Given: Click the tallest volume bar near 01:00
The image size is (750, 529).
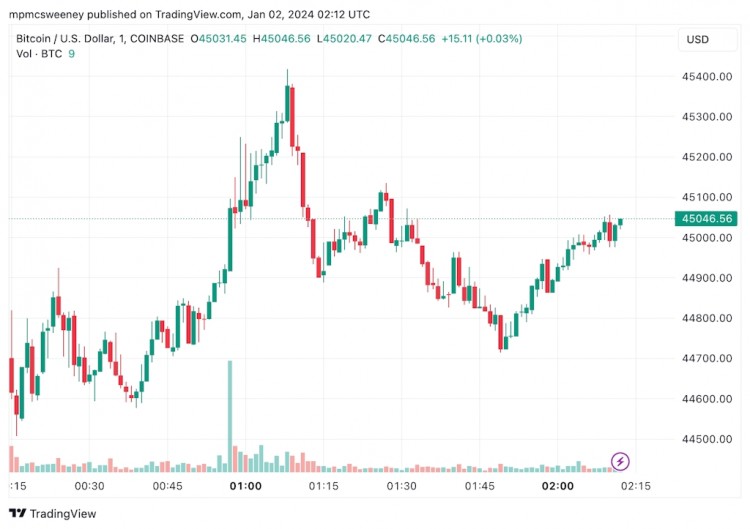Looking at the screenshot, I should tap(230, 416).
